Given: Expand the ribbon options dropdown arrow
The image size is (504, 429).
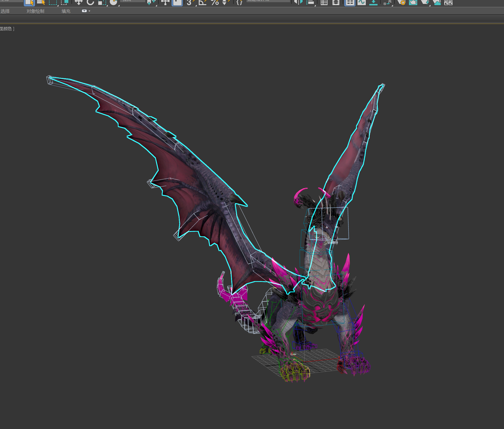Looking at the screenshot, I should coord(89,11).
